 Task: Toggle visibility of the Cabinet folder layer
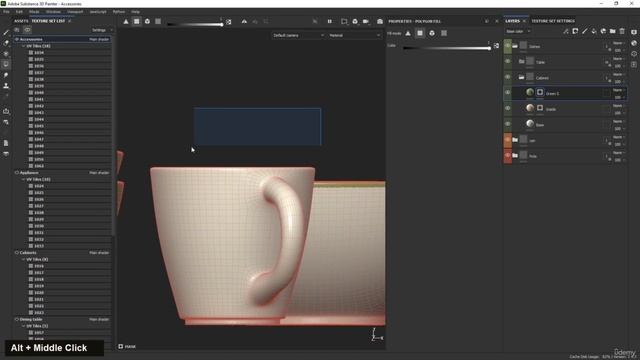(508, 77)
